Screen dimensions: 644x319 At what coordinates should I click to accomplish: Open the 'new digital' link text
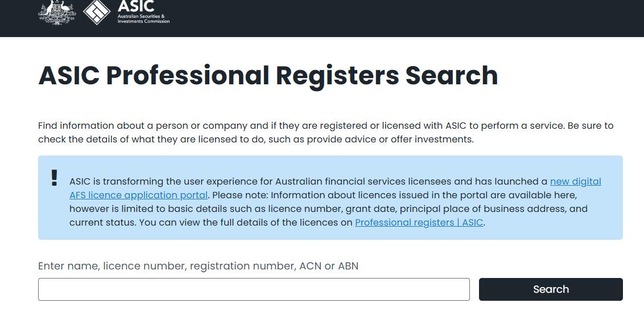(575, 181)
